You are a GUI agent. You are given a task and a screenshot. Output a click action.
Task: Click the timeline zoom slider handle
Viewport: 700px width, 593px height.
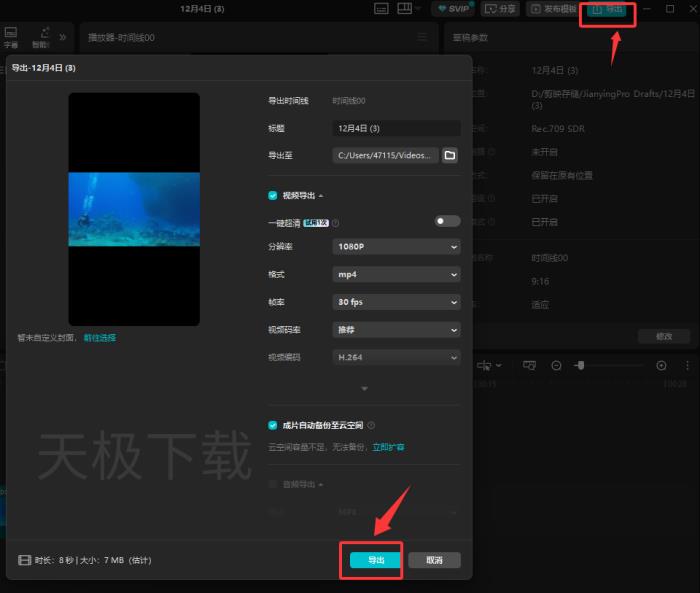click(x=580, y=366)
